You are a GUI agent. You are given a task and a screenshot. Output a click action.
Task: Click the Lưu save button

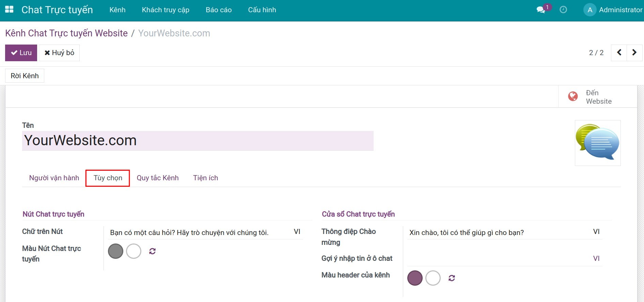(21, 53)
